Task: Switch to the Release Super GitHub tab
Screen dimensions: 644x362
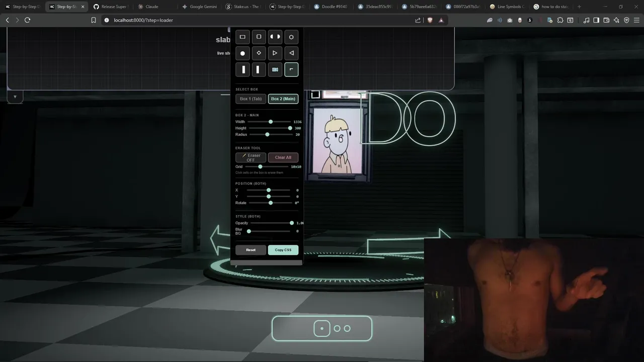Action: point(111,7)
